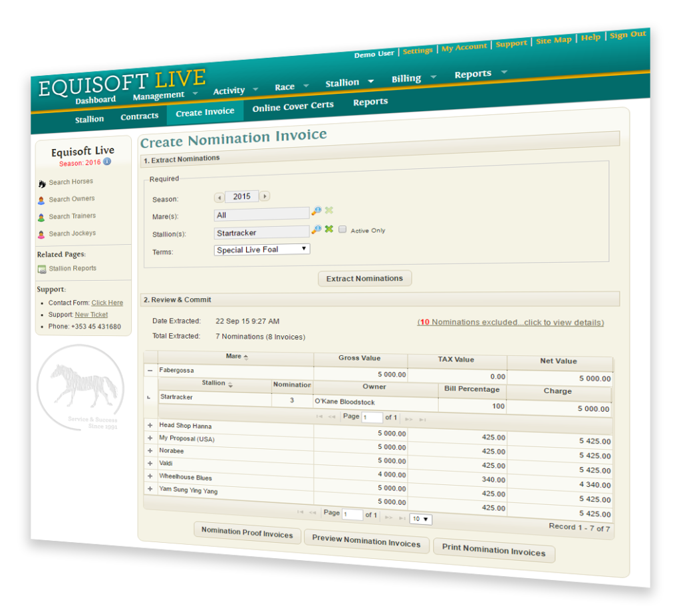Select the Search Horses icon

[x=41, y=184]
